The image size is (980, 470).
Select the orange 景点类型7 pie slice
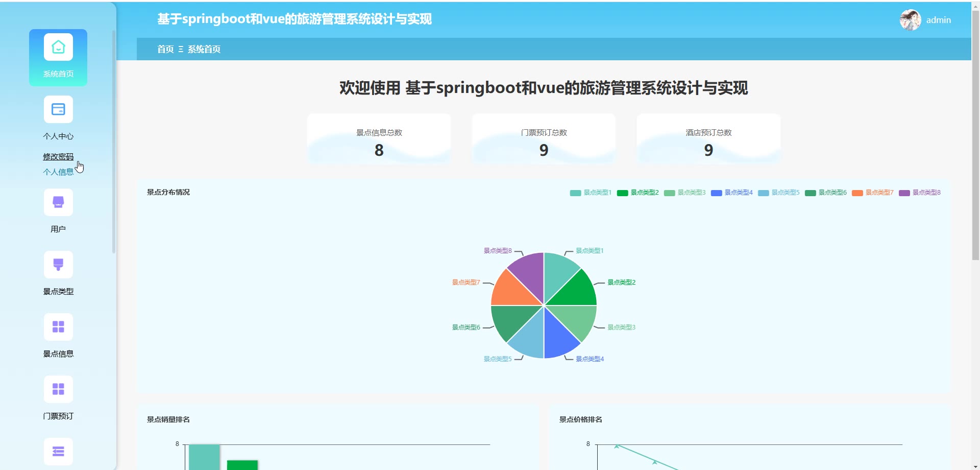(x=510, y=291)
